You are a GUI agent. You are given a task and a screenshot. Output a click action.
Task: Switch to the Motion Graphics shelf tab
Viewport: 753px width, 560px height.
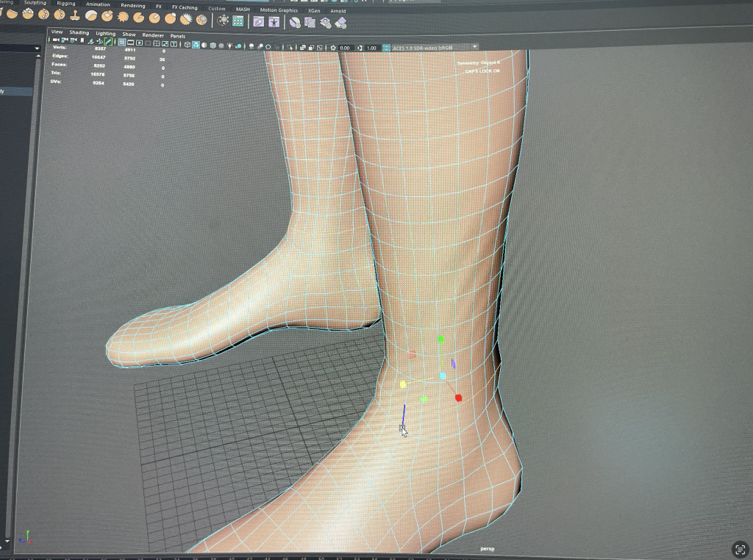(279, 10)
